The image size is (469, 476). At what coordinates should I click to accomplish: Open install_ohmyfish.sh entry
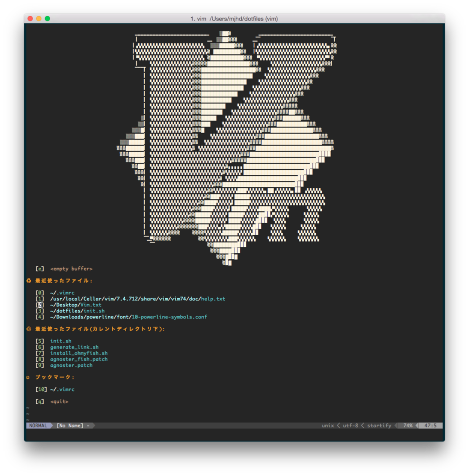[71, 353]
